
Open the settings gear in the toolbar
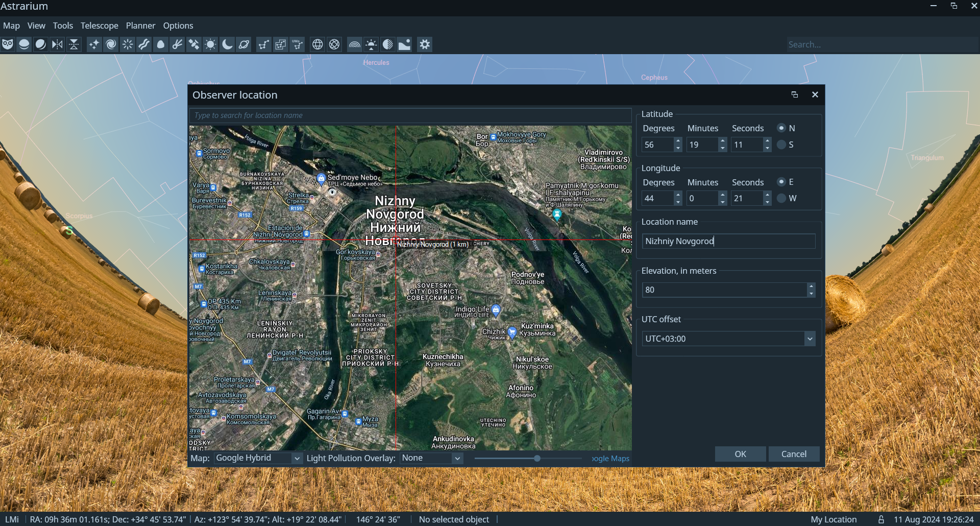tap(425, 44)
